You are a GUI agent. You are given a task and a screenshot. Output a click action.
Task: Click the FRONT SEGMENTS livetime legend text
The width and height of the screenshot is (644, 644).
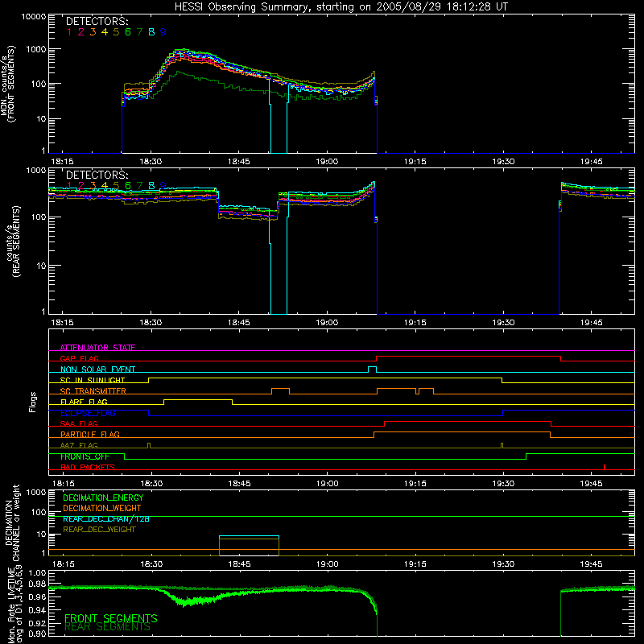point(111,618)
